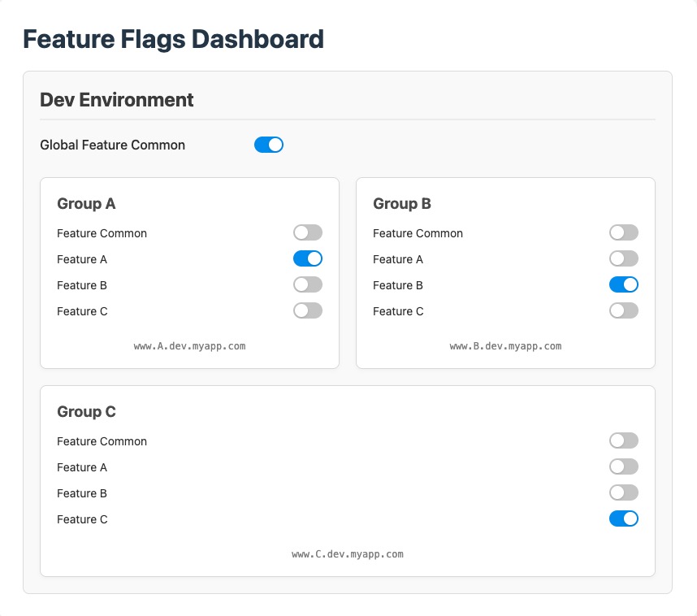Turn off Feature C in Group C
Viewport: 697px width, 616px height.
pos(623,519)
